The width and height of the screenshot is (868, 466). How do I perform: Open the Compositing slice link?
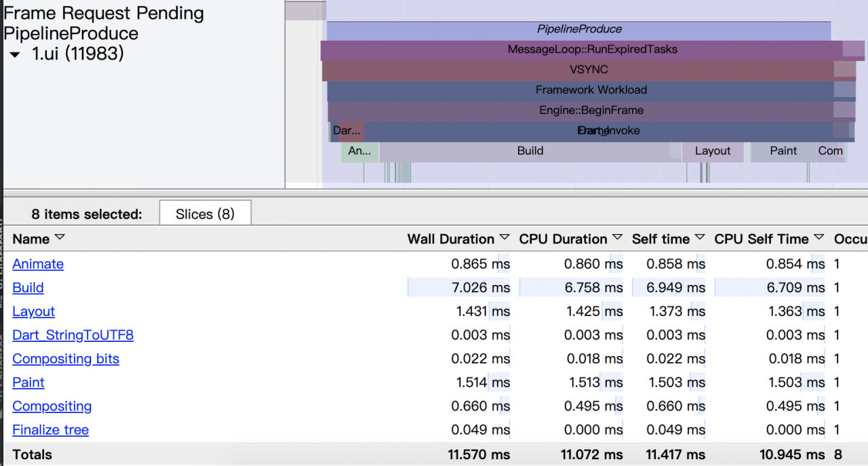[52, 406]
